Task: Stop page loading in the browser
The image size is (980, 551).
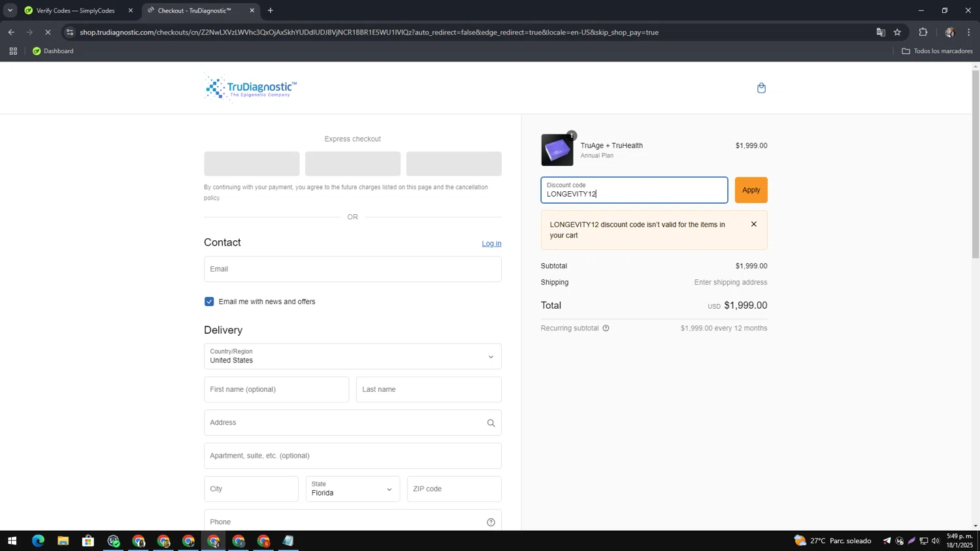Action: point(48,32)
